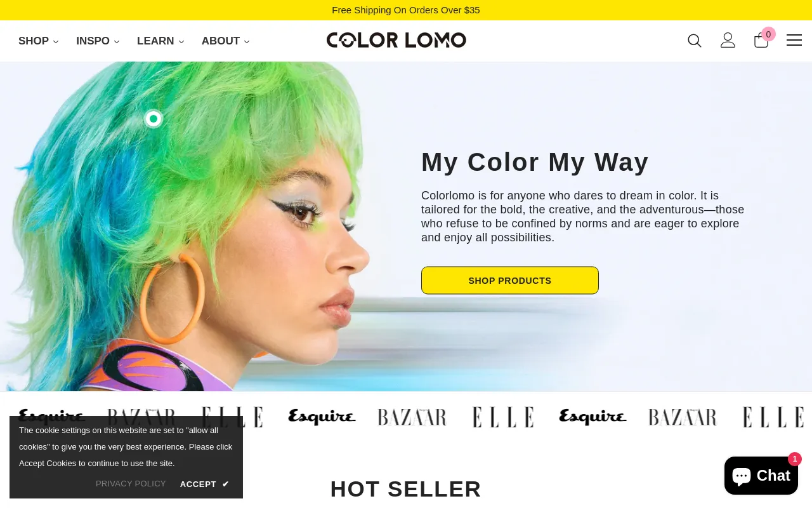Click the green hotspot dot on hair
The height and width of the screenshot is (508, 812).
coord(154,119)
